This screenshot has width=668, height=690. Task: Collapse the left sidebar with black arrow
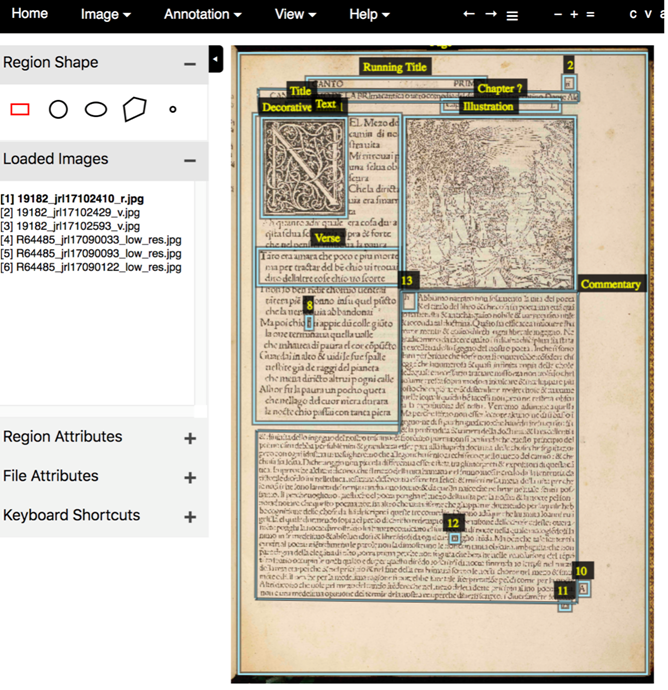[x=216, y=60]
